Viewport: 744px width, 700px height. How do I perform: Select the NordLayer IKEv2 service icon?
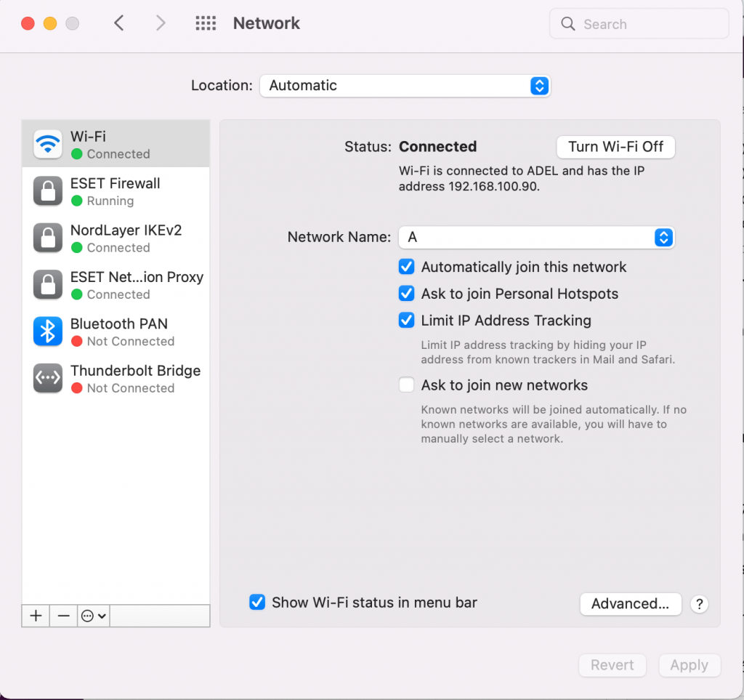(x=46, y=238)
